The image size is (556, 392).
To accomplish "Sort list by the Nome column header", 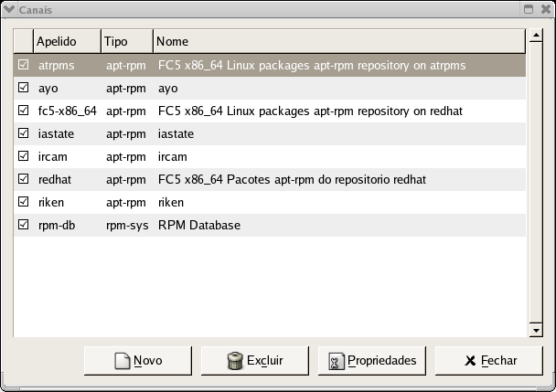I will 338,42.
